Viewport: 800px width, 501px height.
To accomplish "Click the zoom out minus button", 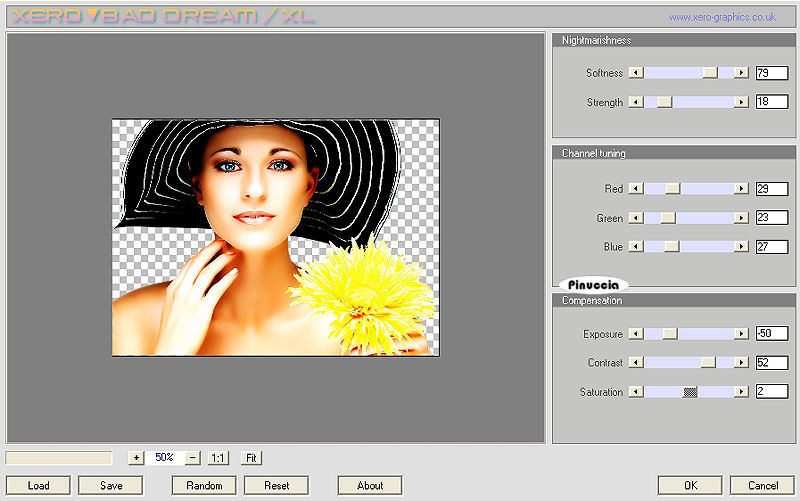I will click(192, 457).
